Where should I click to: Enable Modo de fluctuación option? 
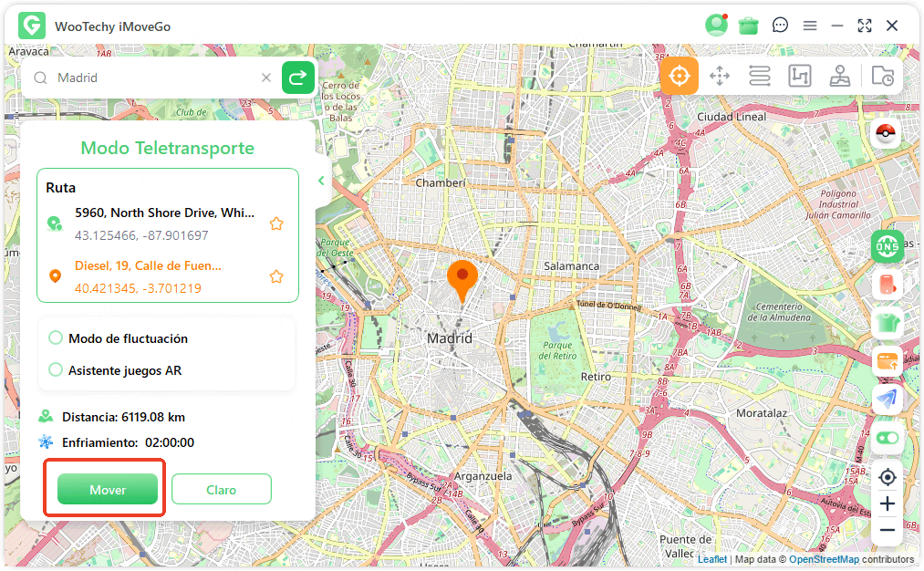(56, 338)
